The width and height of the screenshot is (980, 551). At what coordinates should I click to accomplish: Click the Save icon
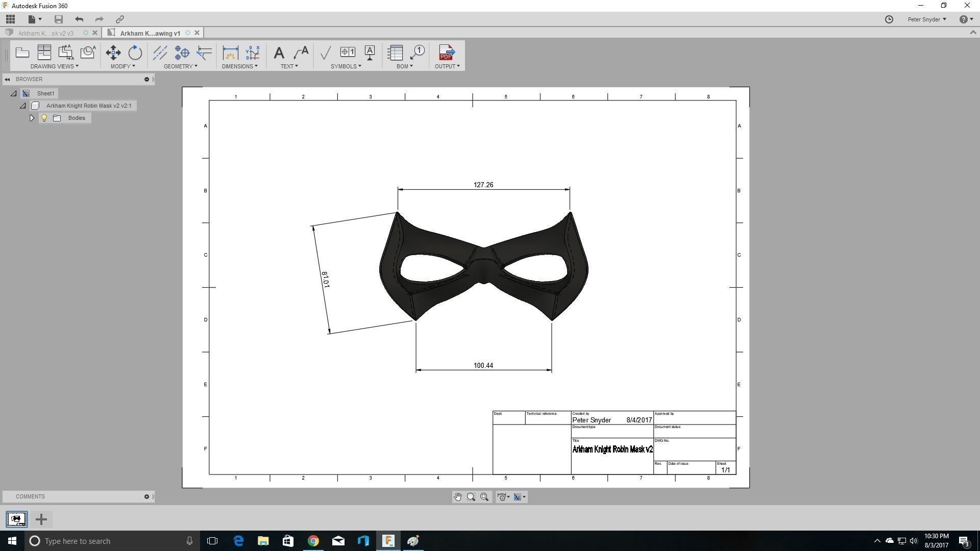coord(59,19)
